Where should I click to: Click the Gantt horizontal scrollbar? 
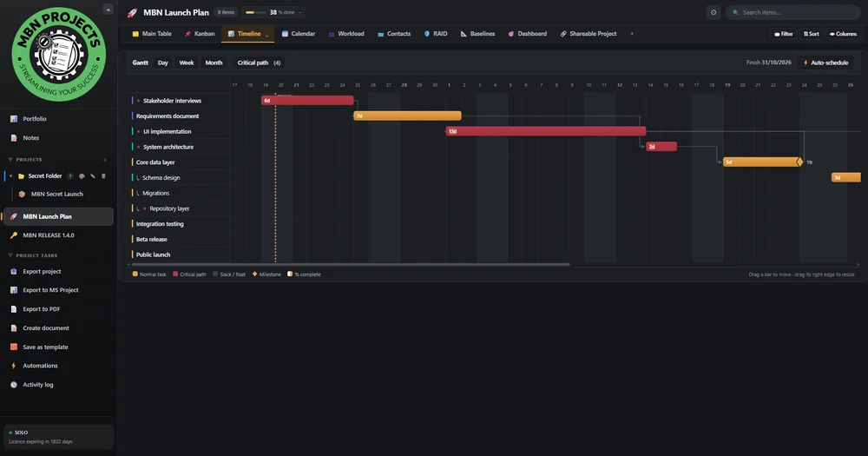point(350,264)
